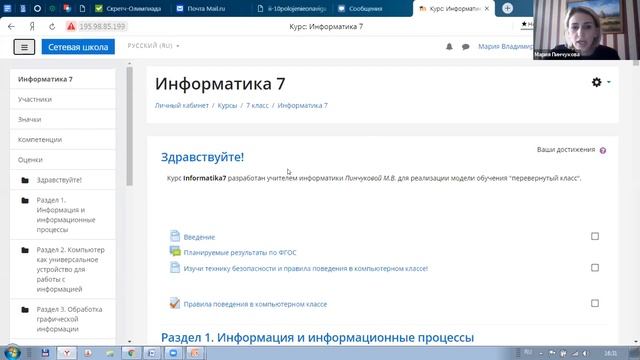The image size is (640, 360).
Task: Open Значки in the sidebar
Action: click(63, 119)
